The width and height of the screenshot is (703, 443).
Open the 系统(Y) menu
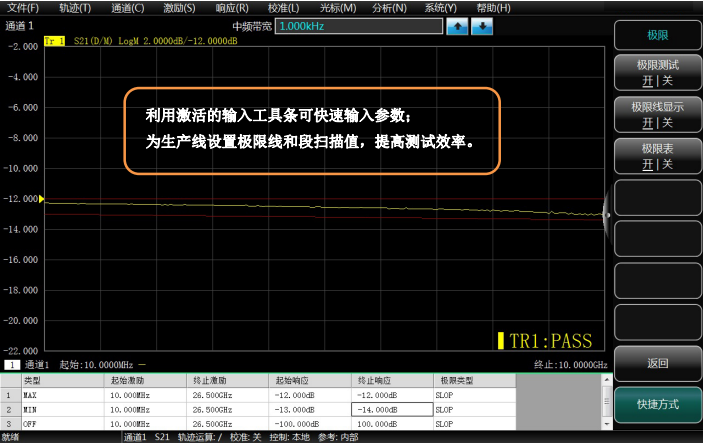click(x=441, y=8)
